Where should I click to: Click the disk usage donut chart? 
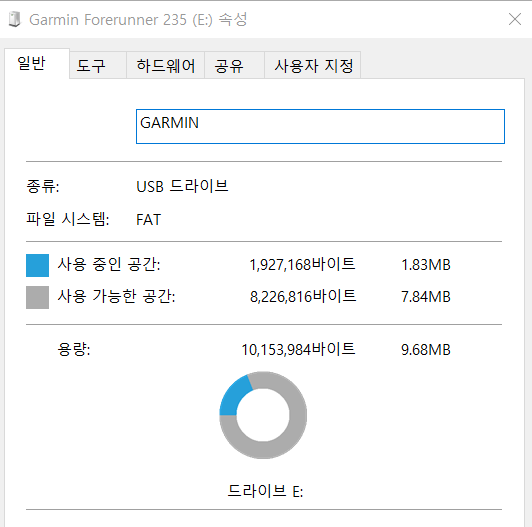[263, 415]
